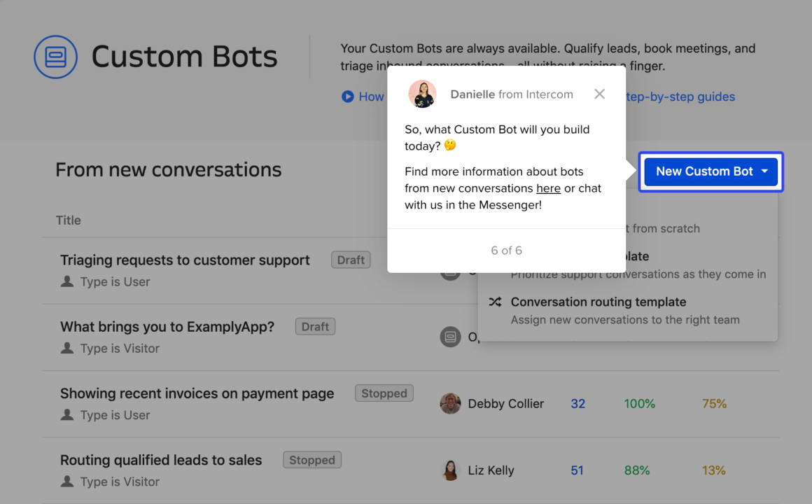This screenshot has height=504, width=812.
Task: Open Triaging requests to customer support bot
Action: pos(185,260)
